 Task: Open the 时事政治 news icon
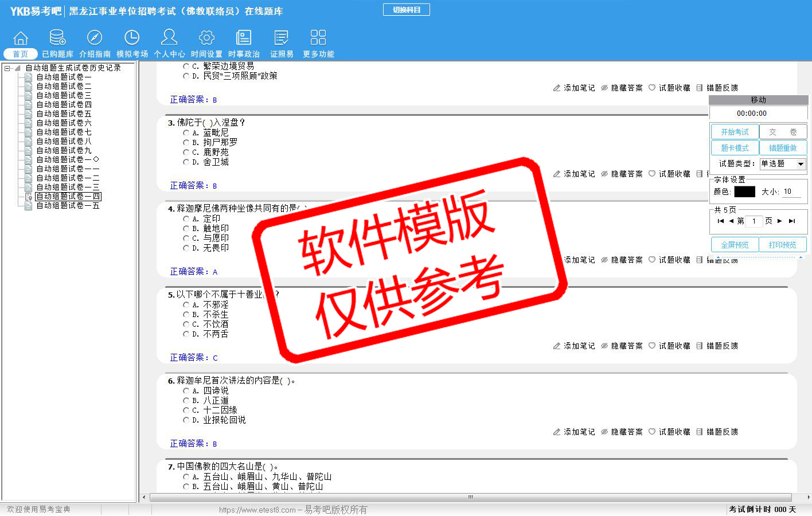244,38
